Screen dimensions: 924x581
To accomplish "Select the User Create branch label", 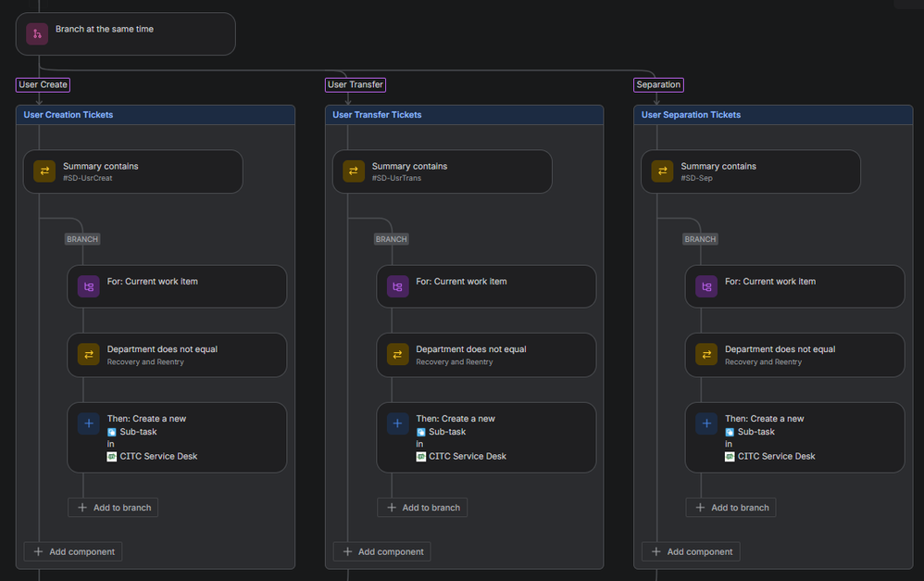I will 43,85.
